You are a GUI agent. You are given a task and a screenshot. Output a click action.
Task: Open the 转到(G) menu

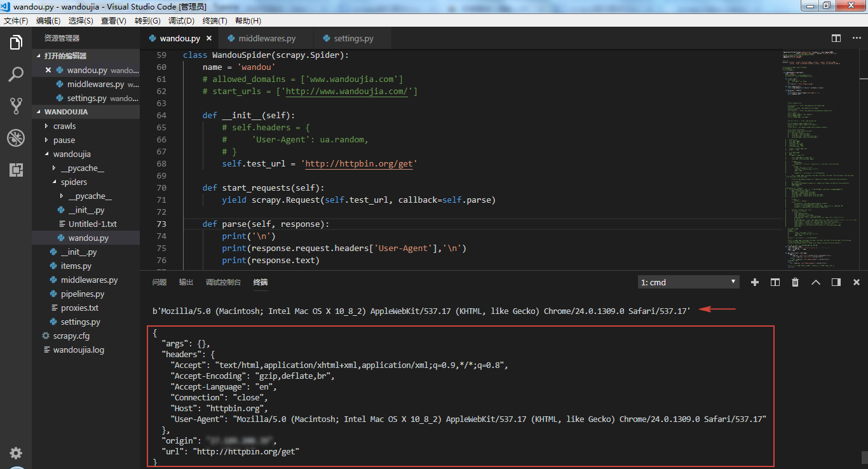tap(147, 21)
